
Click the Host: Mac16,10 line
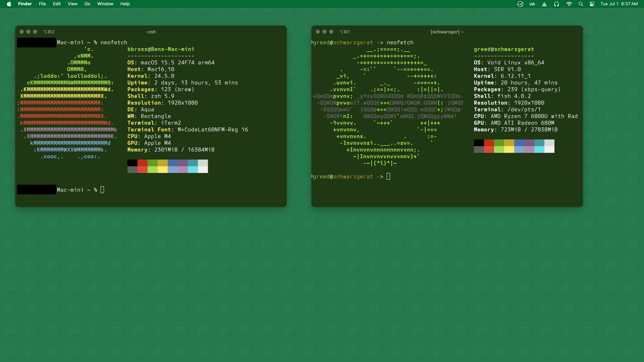pyautogui.click(x=151, y=69)
